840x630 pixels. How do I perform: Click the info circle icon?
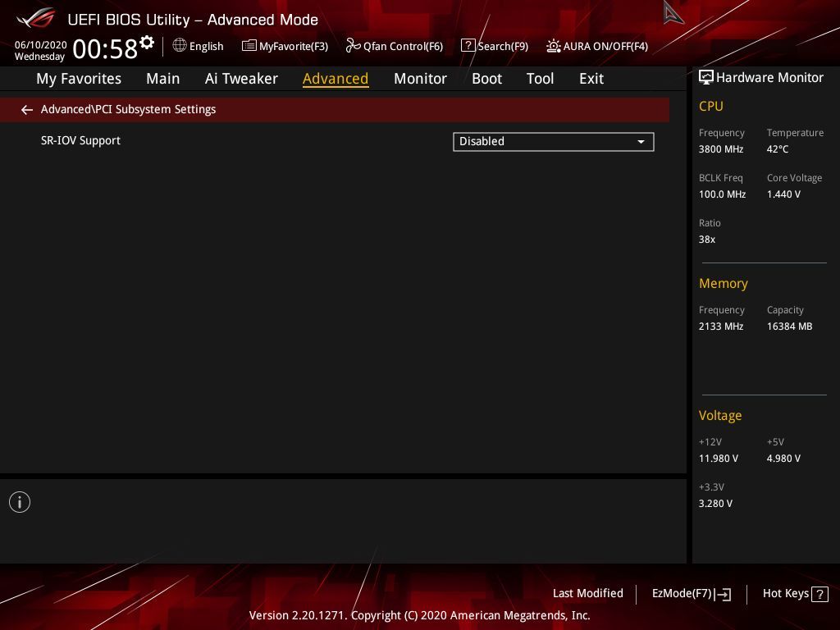coord(20,502)
